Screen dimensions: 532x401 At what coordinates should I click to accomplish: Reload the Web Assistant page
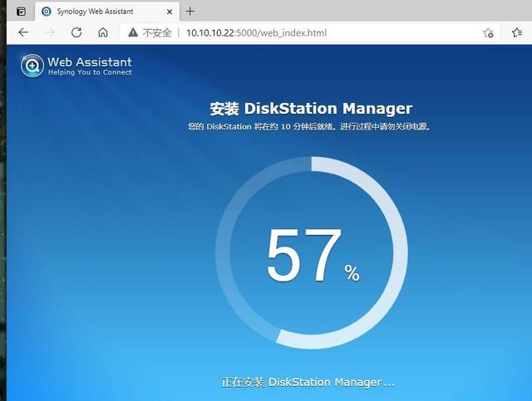tap(76, 32)
